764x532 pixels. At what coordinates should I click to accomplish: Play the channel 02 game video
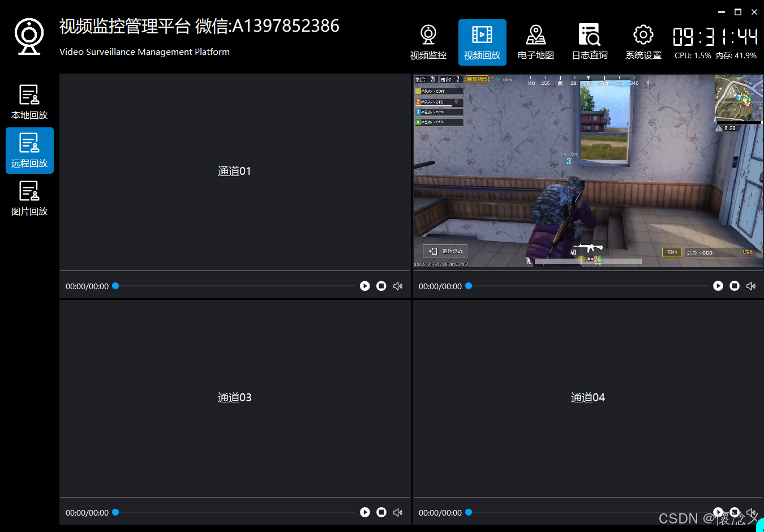point(718,286)
